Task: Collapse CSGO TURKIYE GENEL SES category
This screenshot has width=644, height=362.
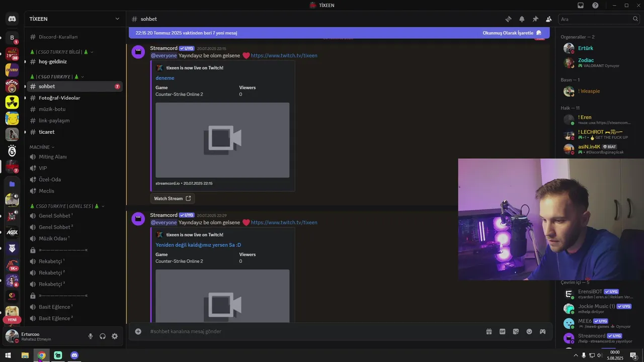Action: pos(67,206)
